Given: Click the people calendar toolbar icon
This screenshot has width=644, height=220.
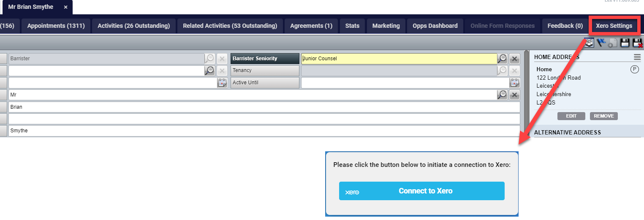Looking at the screenshot, I should (x=589, y=43).
